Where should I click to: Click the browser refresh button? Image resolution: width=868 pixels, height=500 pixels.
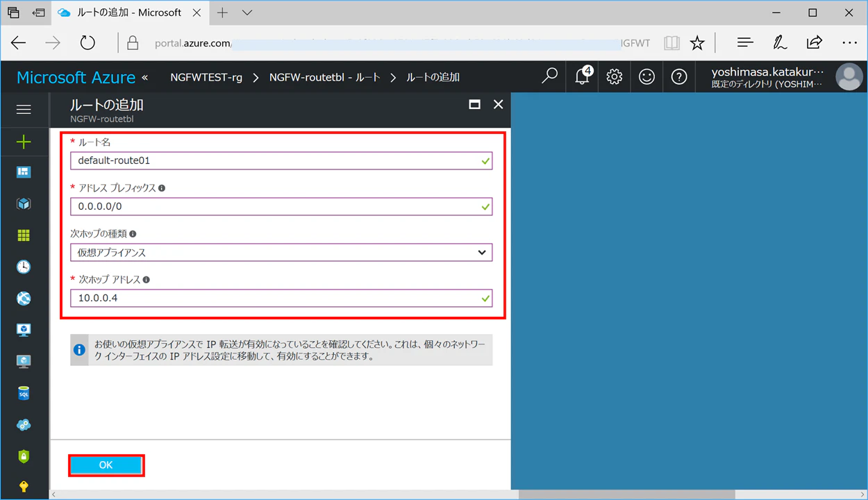tap(87, 43)
